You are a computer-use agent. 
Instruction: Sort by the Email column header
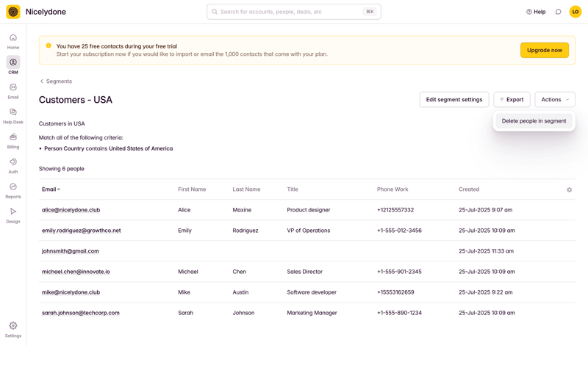click(51, 189)
